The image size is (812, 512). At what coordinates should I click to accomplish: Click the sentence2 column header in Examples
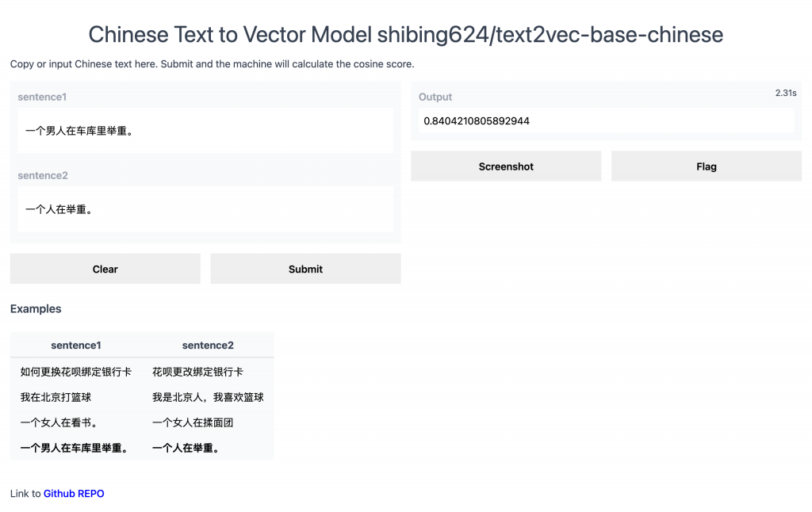[208, 346]
